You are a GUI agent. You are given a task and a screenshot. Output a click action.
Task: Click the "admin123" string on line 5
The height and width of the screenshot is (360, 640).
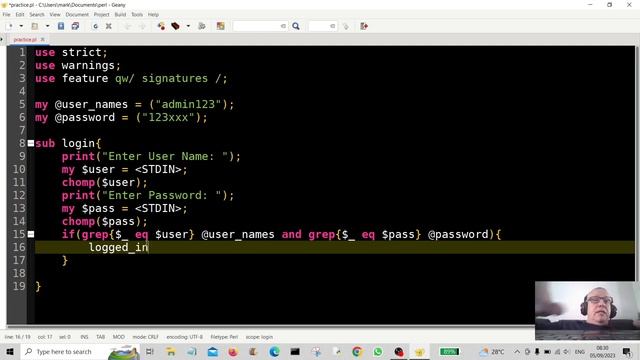(189, 104)
